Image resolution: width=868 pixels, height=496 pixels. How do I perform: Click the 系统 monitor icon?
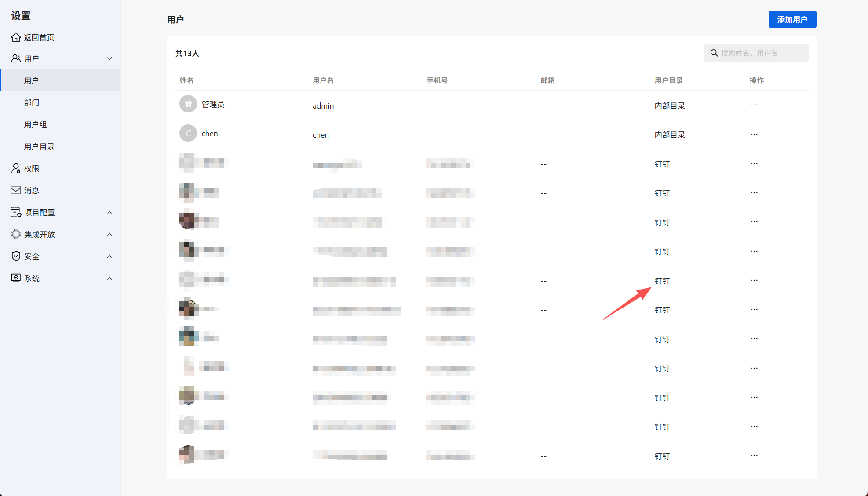point(16,278)
